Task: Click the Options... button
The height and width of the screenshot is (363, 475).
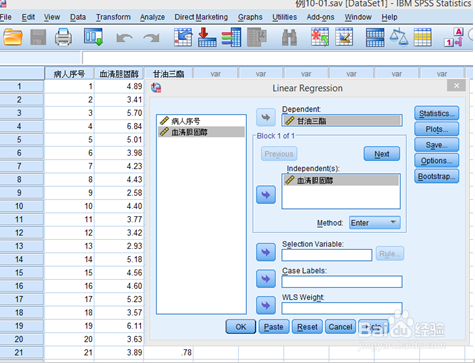Action: click(437, 161)
